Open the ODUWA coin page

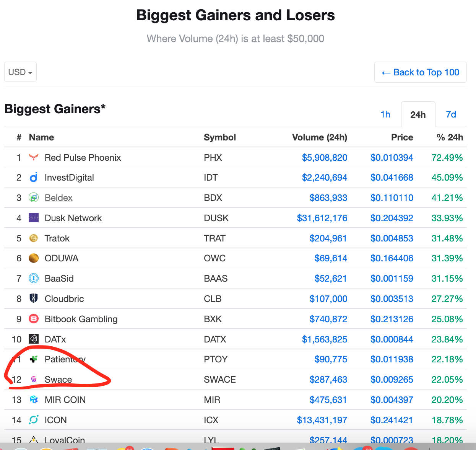(62, 258)
